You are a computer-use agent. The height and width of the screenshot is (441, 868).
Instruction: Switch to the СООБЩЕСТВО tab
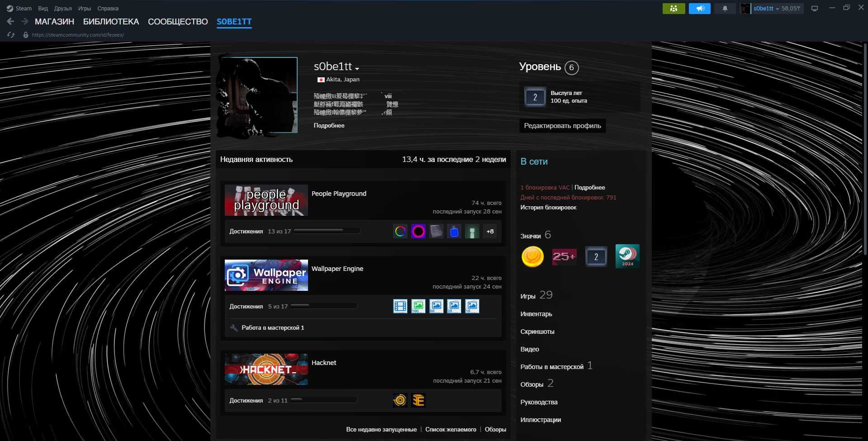click(178, 22)
